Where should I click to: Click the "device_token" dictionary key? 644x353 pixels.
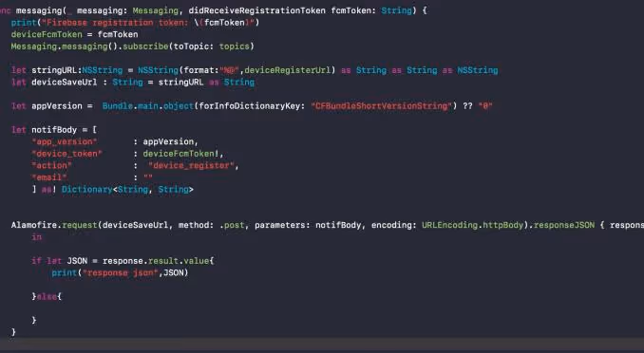tap(66, 154)
